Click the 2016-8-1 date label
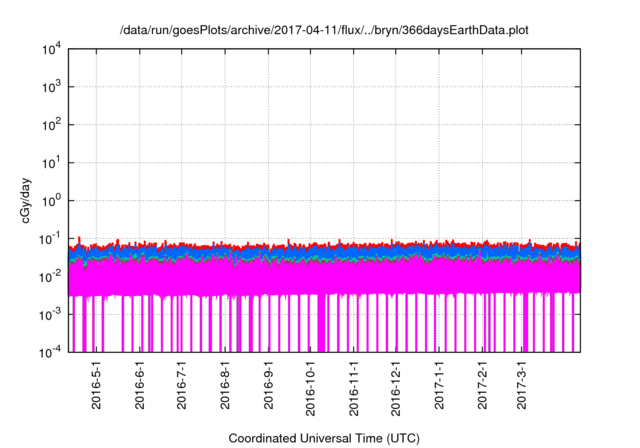The width and height of the screenshot is (640, 448). (x=225, y=385)
